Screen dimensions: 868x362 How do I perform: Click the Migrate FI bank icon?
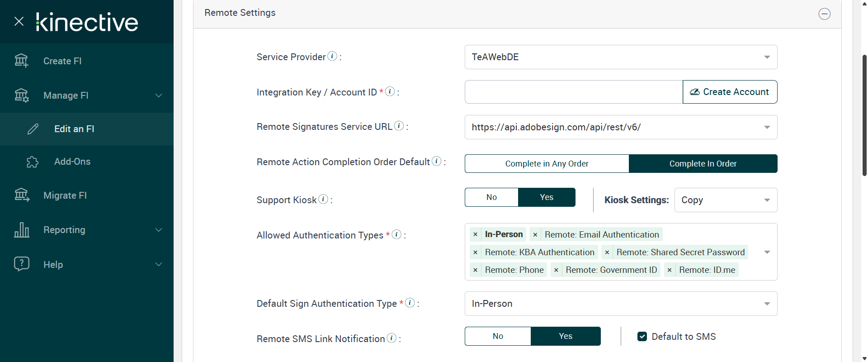coord(22,195)
